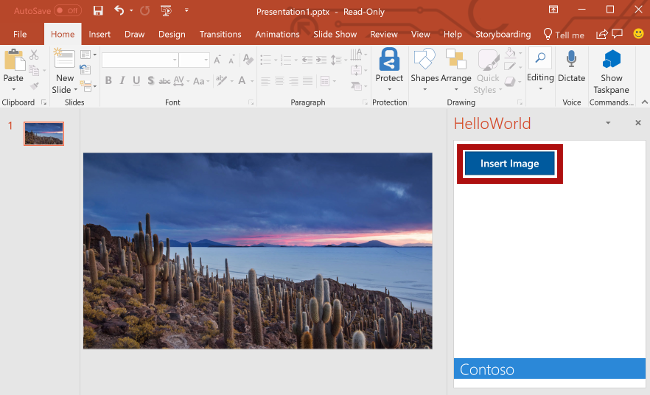The image size is (650, 395).
Task: Click the Undo arrow icon
Action: (119, 10)
